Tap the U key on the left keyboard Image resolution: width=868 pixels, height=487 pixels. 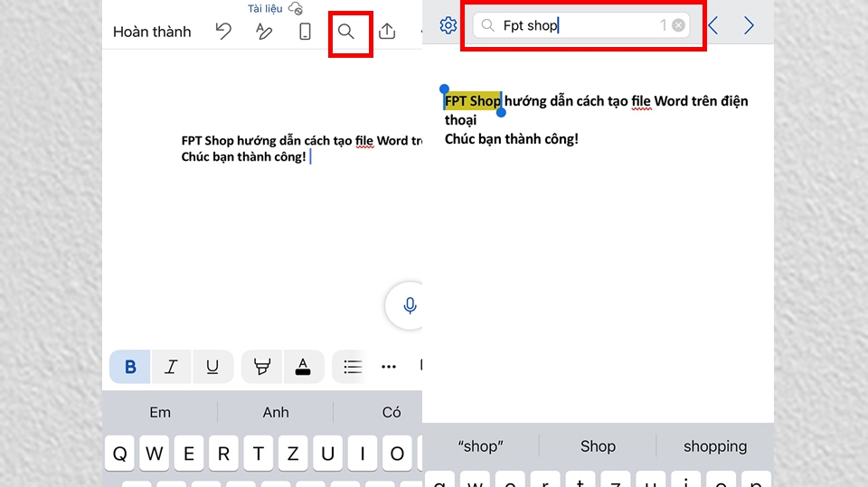click(x=327, y=454)
